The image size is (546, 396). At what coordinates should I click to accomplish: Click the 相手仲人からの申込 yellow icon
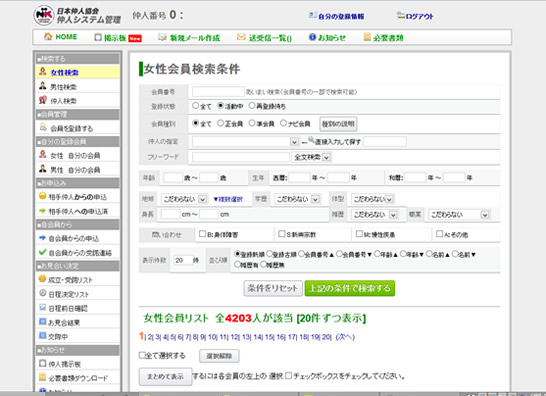point(42,196)
